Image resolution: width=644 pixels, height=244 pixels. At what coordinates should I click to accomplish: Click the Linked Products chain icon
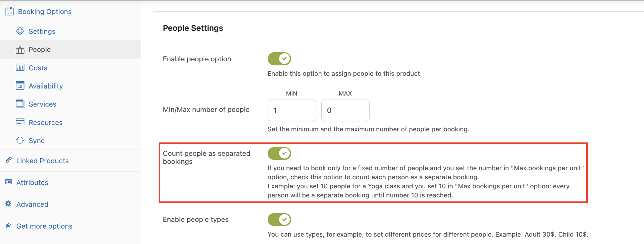[9, 160]
